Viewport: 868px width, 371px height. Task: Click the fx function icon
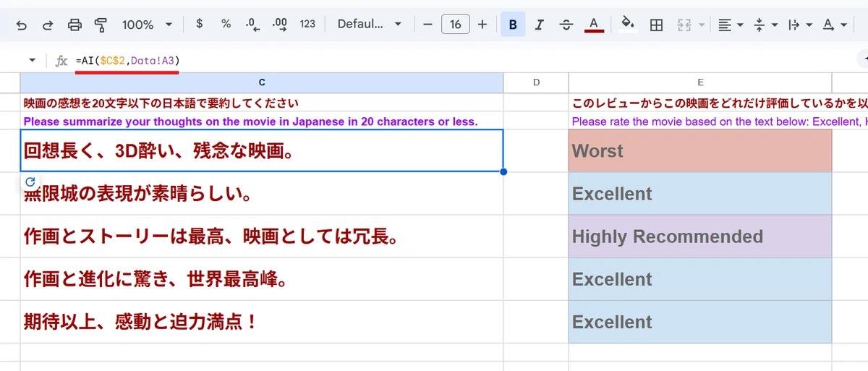click(x=61, y=61)
